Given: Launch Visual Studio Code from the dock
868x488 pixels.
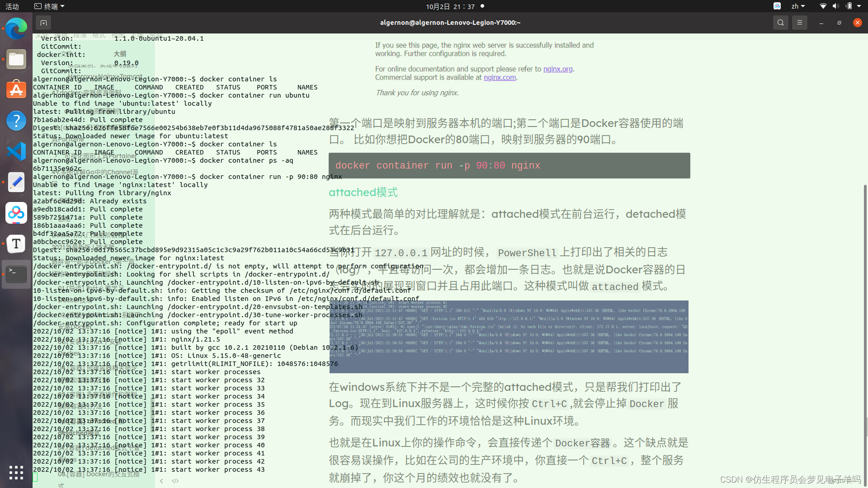Looking at the screenshot, I should point(16,151).
